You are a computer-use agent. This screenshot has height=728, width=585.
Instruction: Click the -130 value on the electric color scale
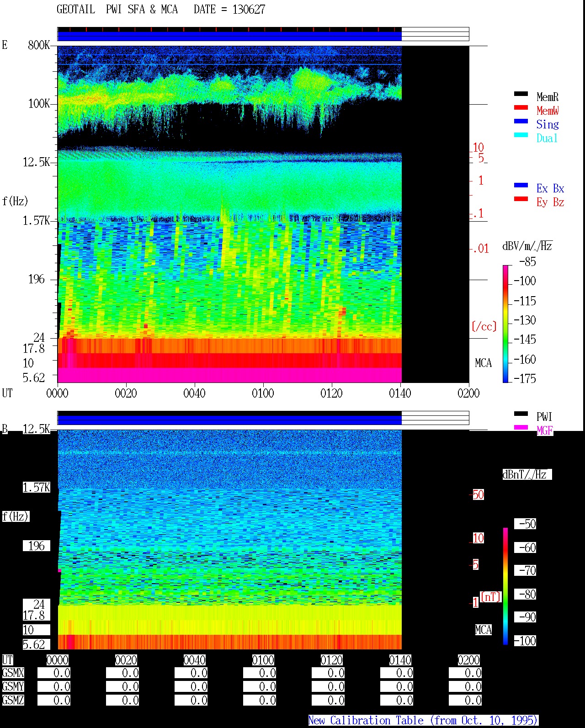point(525,320)
